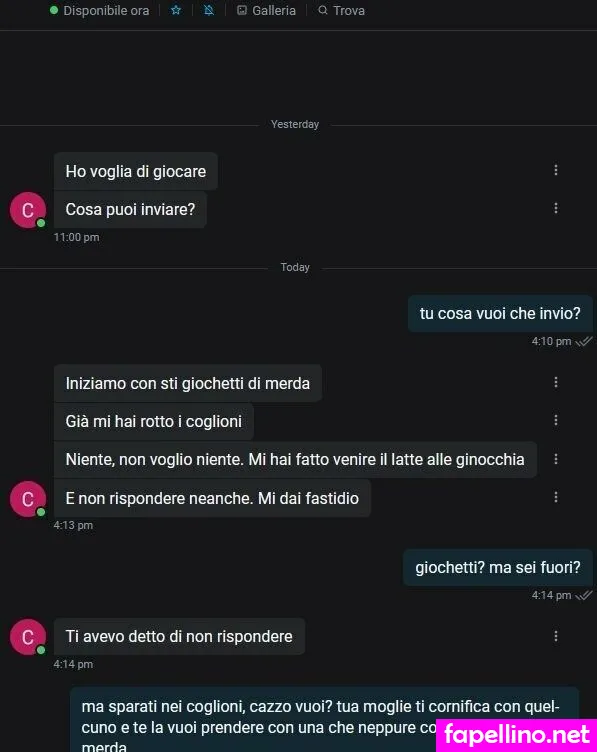Open three-dot menu for 'Niente, non voglio niente' message

556,459
